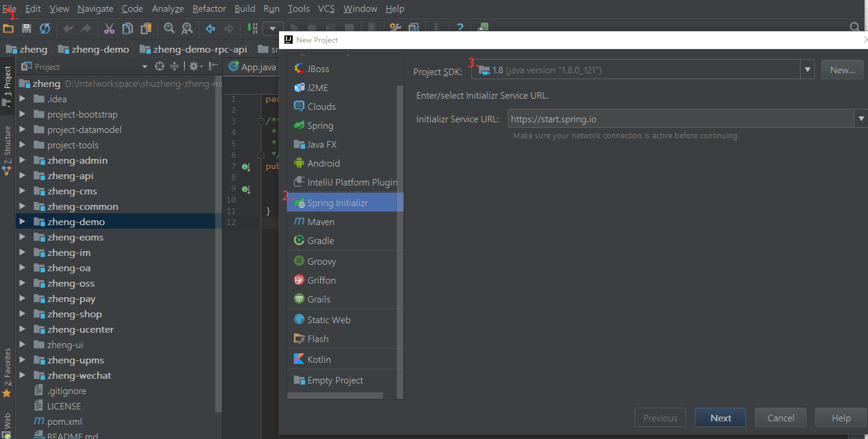
Task: Open the Project SDK dropdown
Action: [808, 70]
